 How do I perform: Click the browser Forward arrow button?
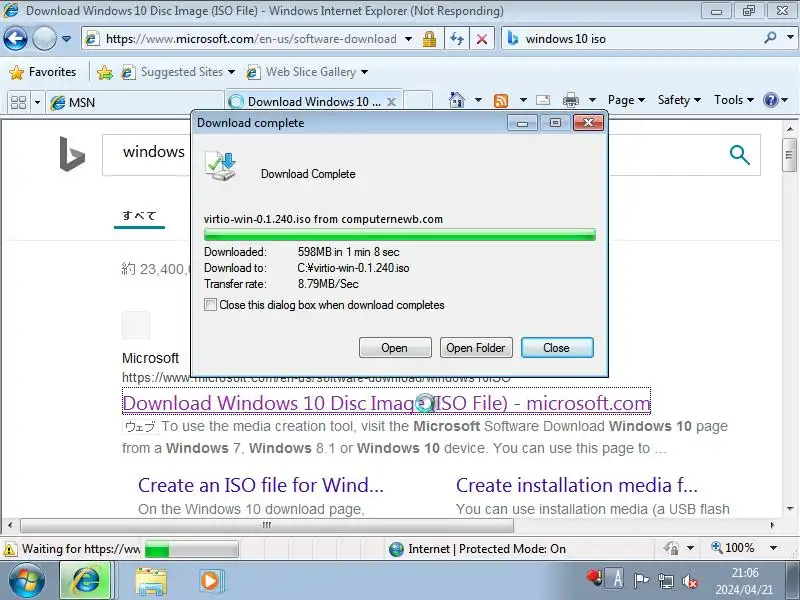pyautogui.click(x=44, y=39)
